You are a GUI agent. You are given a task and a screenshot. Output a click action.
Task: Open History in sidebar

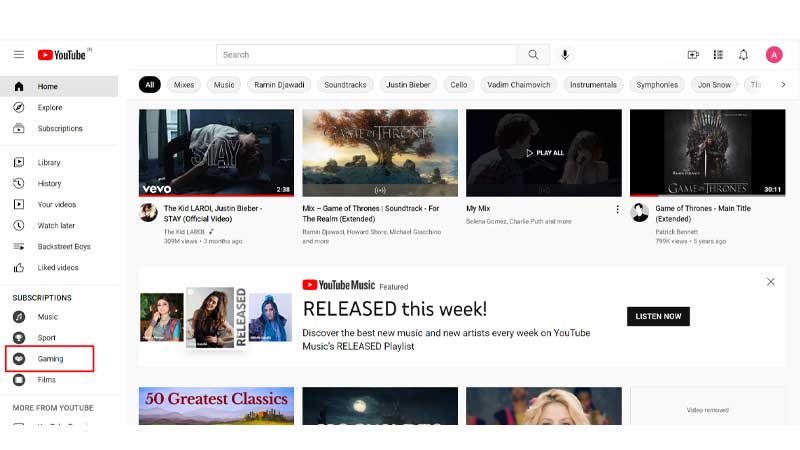pos(59,183)
